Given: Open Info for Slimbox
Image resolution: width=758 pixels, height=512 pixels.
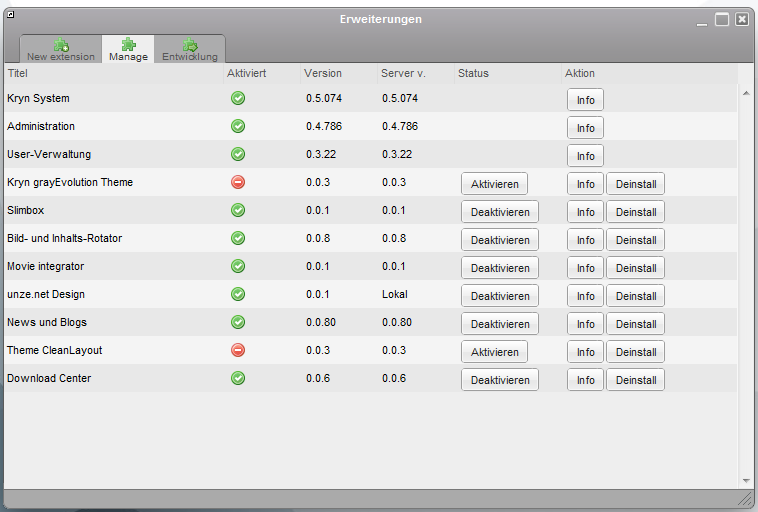Looking at the screenshot, I should tap(585, 212).
